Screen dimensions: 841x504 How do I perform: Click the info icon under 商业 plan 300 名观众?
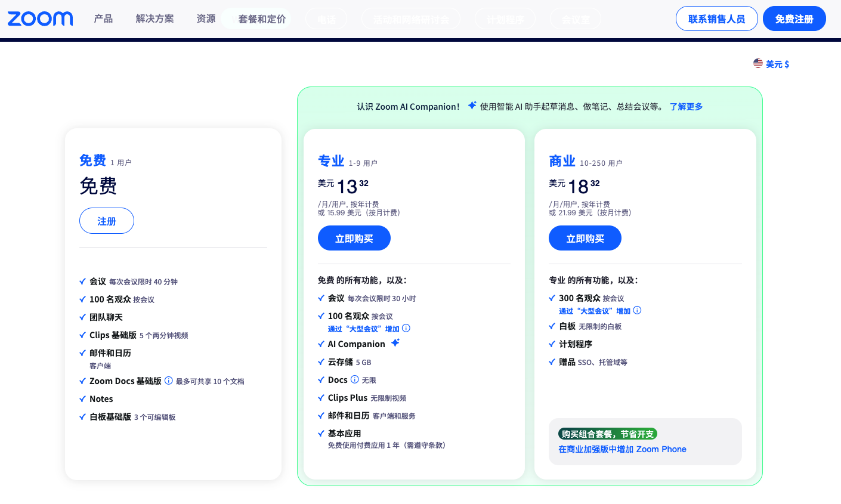(x=637, y=310)
